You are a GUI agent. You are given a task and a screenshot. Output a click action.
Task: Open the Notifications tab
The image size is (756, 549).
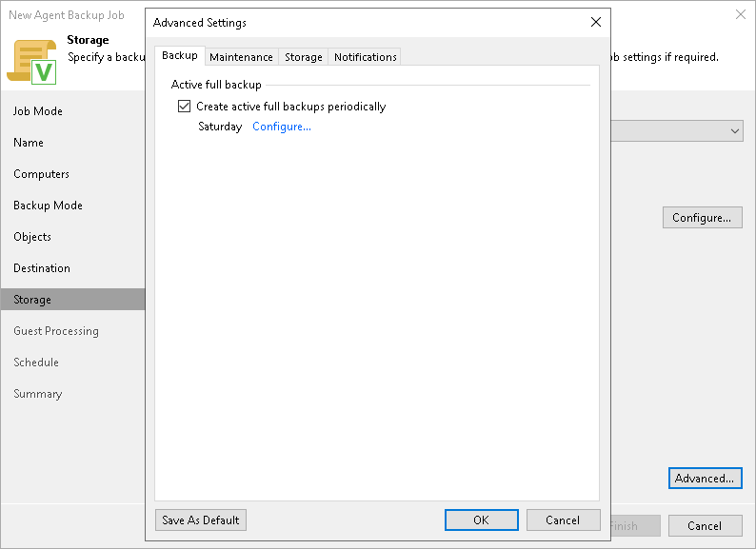pyautogui.click(x=365, y=57)
